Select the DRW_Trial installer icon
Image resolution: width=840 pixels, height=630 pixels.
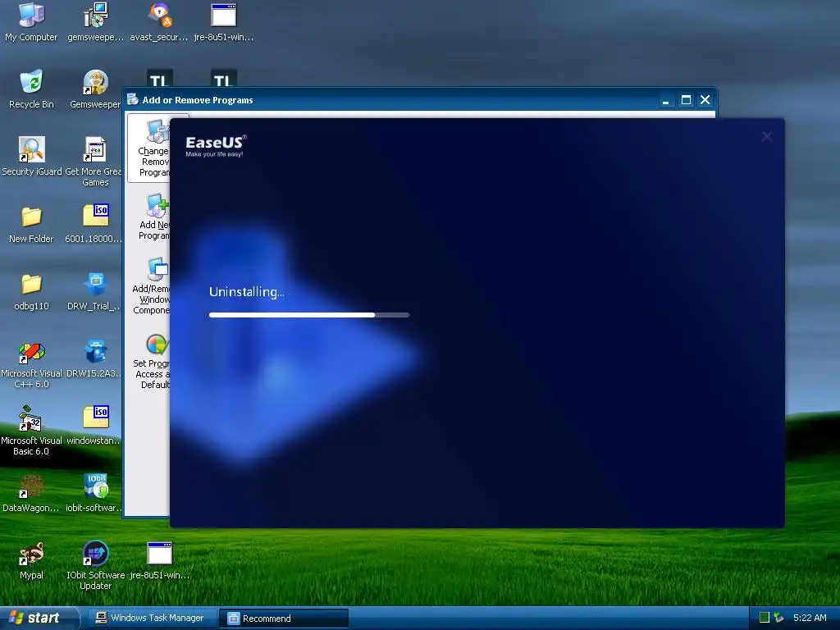[95, 291]
